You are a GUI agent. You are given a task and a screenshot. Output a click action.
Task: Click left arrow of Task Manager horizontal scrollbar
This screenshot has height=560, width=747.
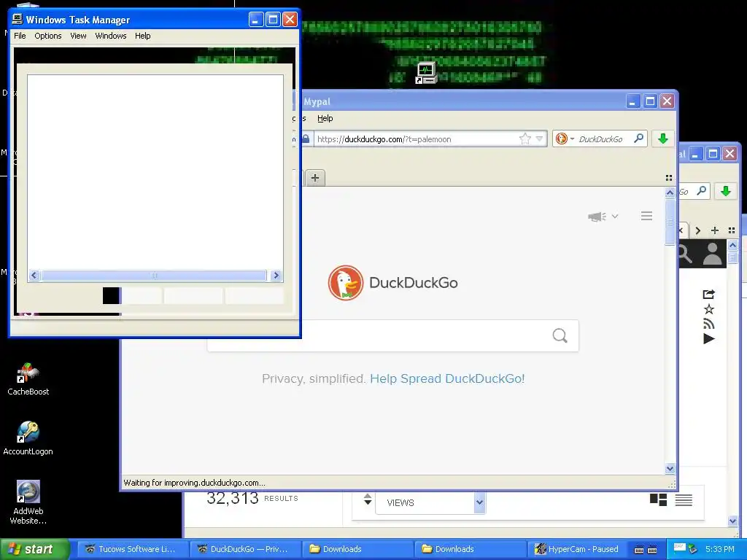tap(34, 275)
